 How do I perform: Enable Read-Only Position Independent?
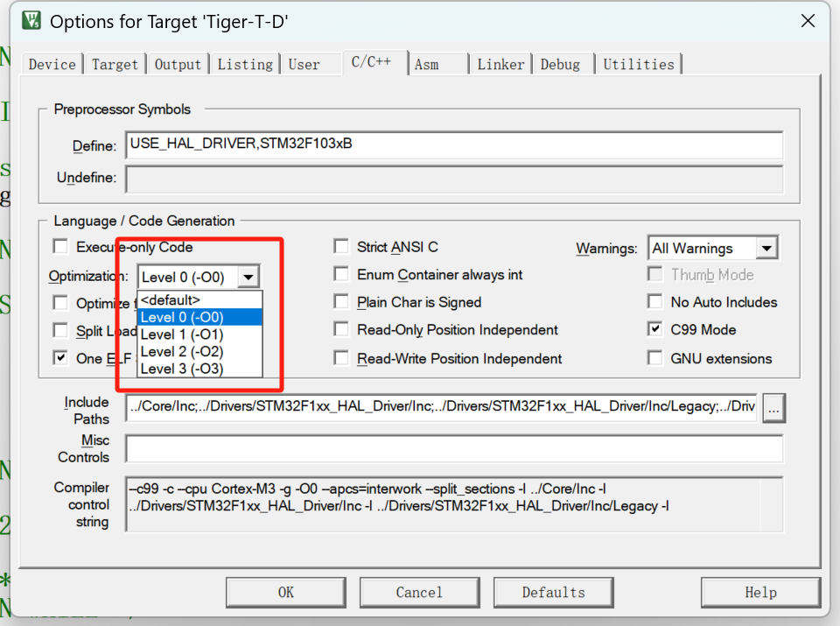340,329
